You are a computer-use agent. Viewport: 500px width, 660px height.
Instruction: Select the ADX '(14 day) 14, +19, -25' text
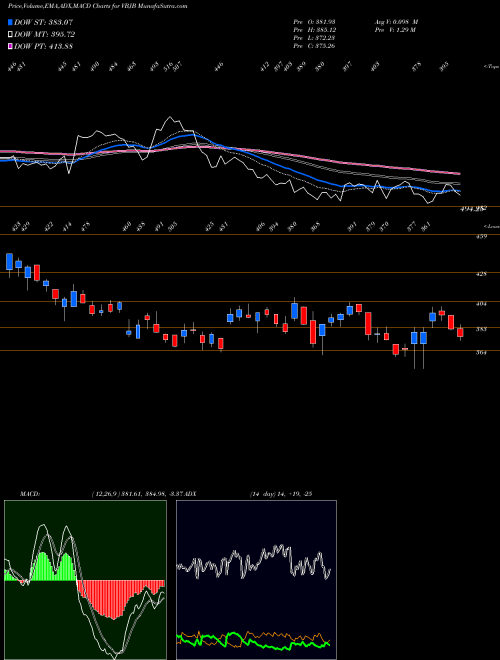pos(280,494)
